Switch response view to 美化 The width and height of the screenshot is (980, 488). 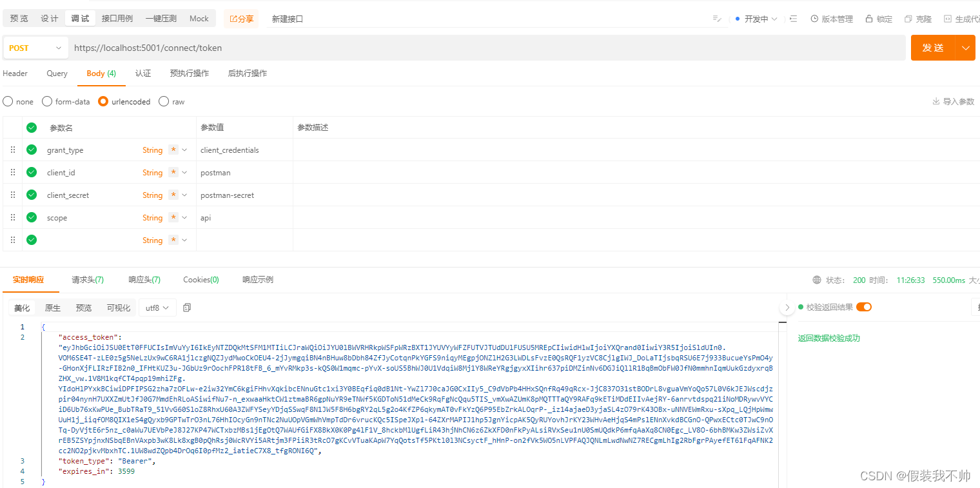coord(23,307)
